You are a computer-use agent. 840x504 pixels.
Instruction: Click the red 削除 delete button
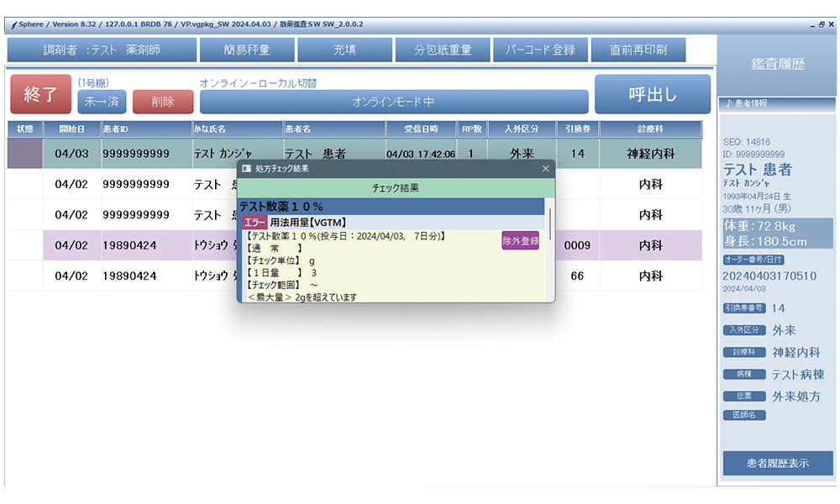pyautogui.click(x=163, y=102)
